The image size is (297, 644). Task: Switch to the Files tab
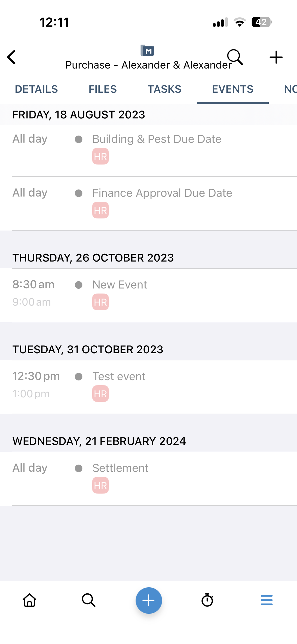[103, 89]
